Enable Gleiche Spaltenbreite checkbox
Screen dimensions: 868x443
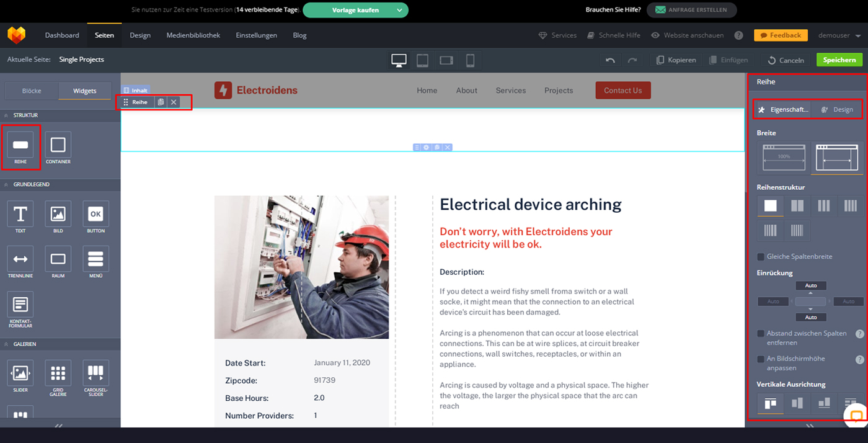pos(761,257)
